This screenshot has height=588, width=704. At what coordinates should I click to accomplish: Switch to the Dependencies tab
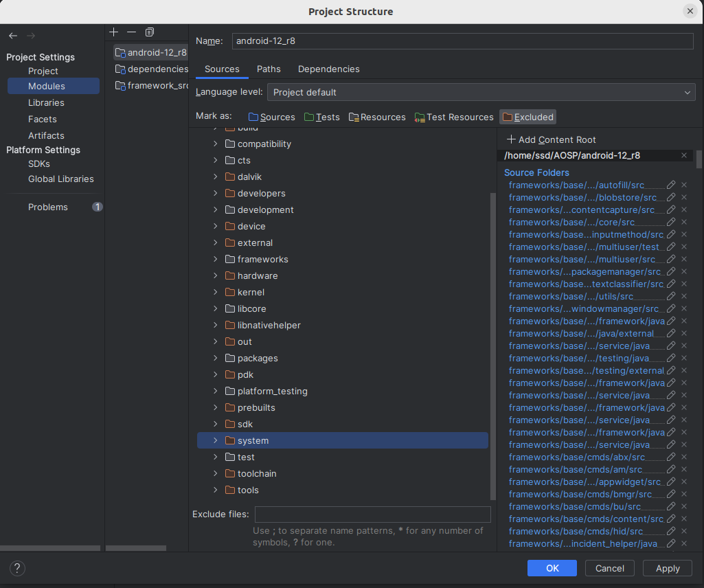328,69
